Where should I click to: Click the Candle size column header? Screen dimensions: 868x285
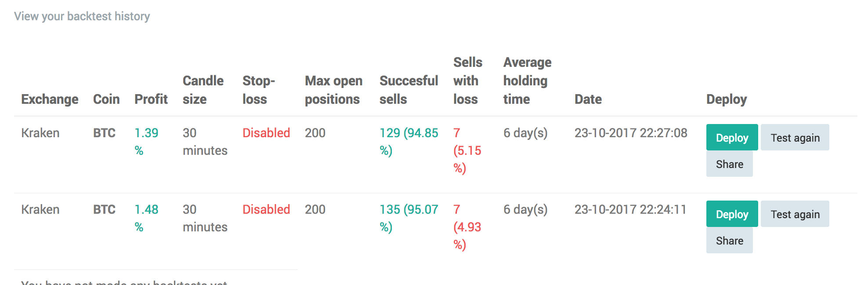tap(203, 90)
